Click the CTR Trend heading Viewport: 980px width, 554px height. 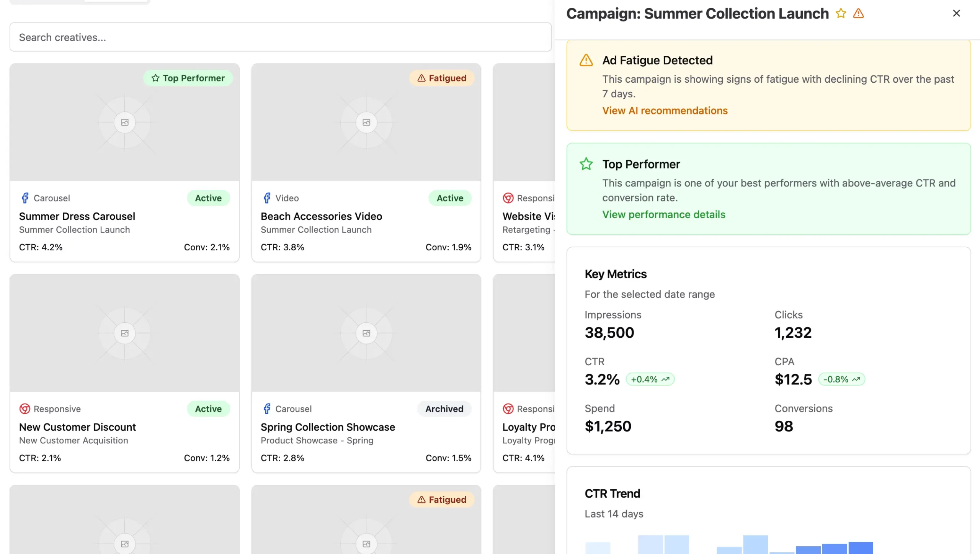pyautogui.click(x=612, y=494)
